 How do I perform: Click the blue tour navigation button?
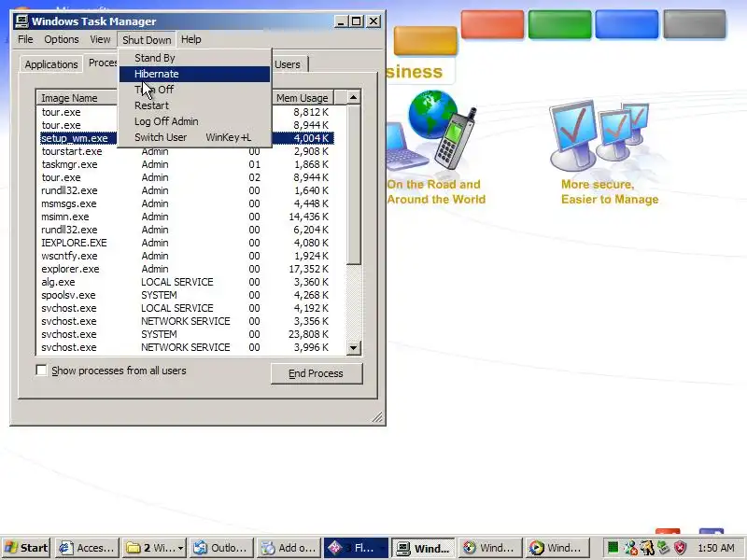[x=627, y=24]
